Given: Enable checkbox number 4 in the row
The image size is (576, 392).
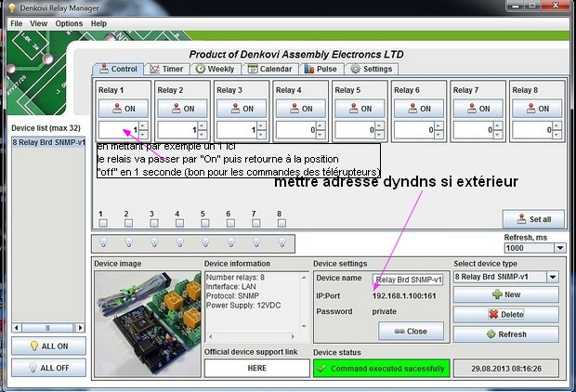Looking at the screenshot, I should click(177, 222).
